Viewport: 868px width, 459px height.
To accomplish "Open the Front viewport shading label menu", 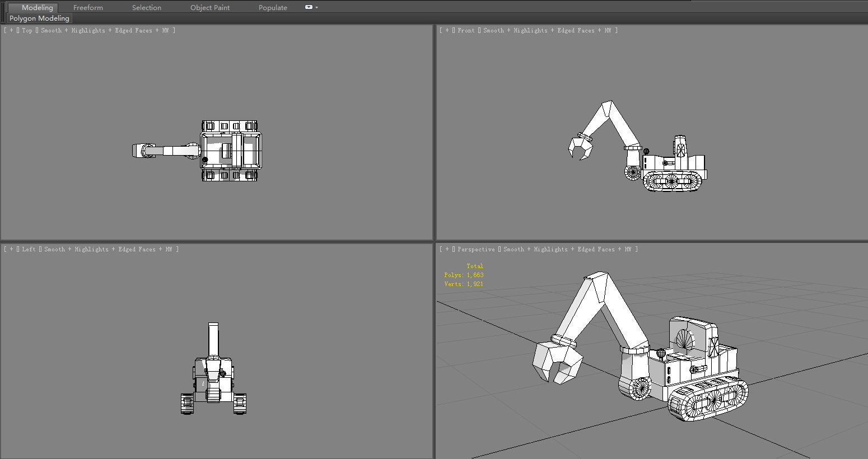I will click(547, 31).
